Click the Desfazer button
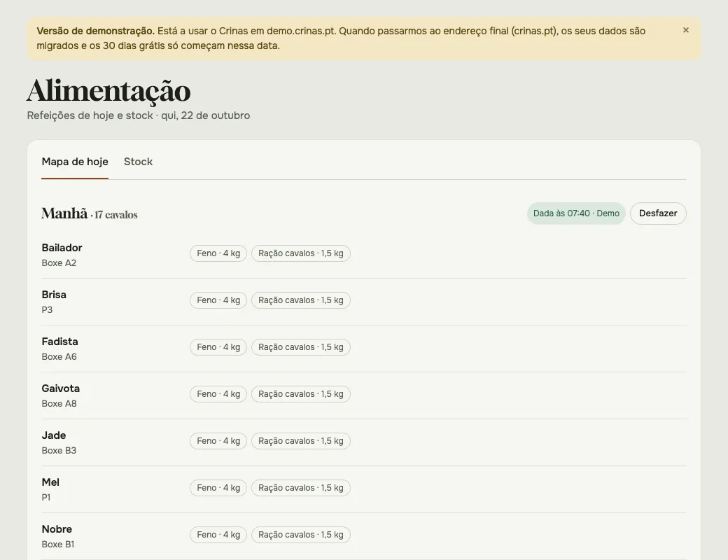728x560 pixels. [658, 213]
